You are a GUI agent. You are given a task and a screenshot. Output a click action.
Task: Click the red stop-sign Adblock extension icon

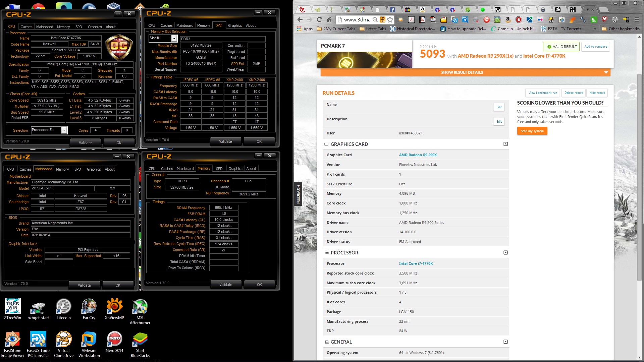519,20
